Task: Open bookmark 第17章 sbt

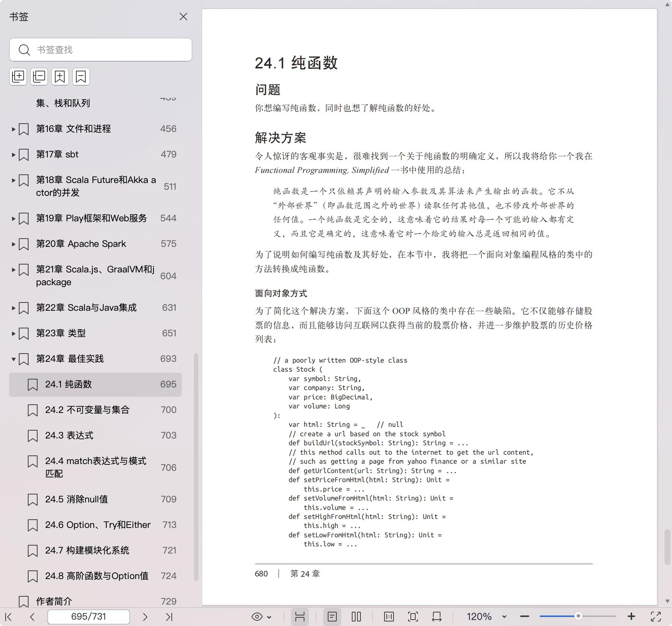Action: pos(57,154)
